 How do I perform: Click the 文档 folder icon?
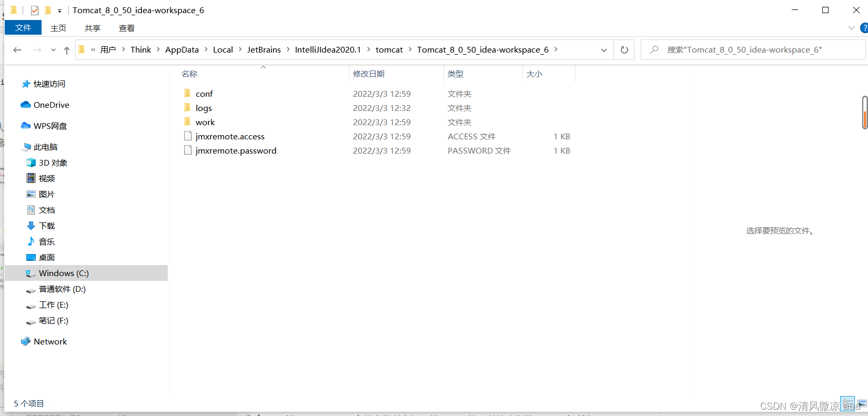tap(31, 210)
